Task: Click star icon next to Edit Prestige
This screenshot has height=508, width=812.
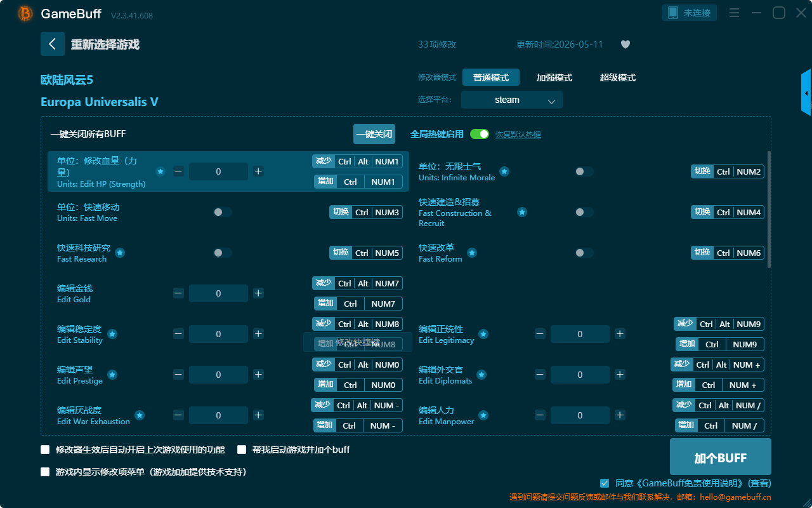Action: (x=112, y=375)
